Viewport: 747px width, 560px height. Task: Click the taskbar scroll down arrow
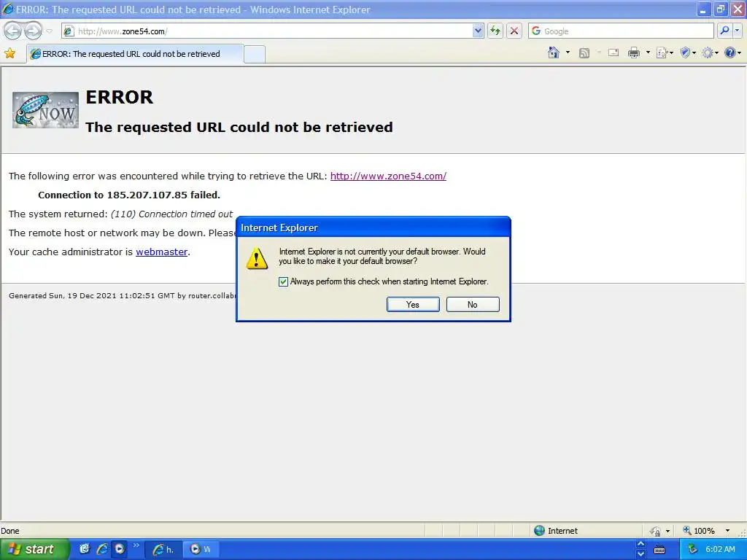coord(640,554)
